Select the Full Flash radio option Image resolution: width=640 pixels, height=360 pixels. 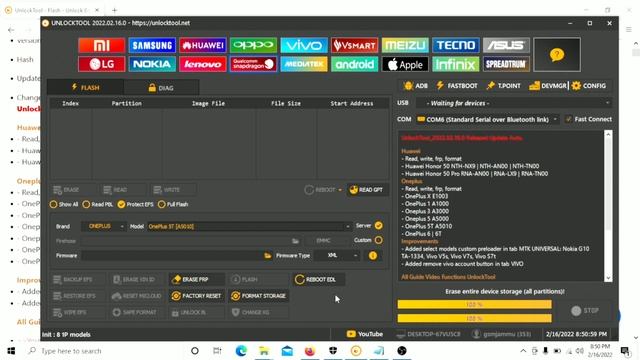pos(173,204)
